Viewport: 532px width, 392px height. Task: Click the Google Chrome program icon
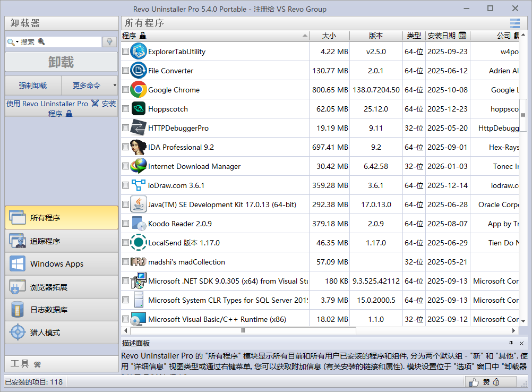pyautogui.click(x=139, y=90)
